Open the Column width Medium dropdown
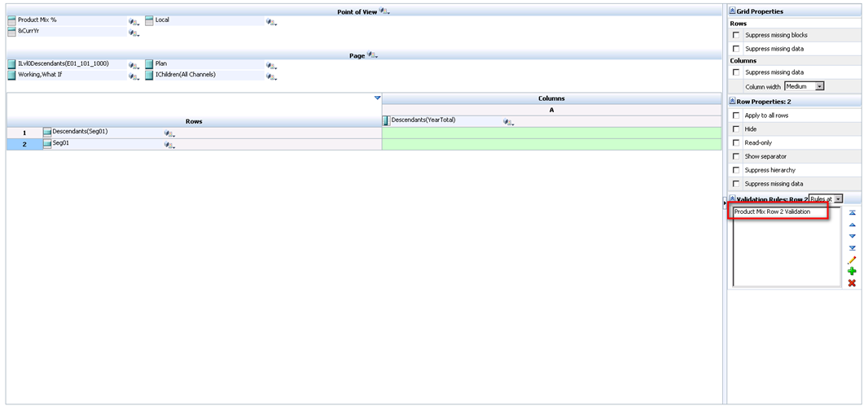This screenshot has width=868, height=410. (x=819, y=86)
